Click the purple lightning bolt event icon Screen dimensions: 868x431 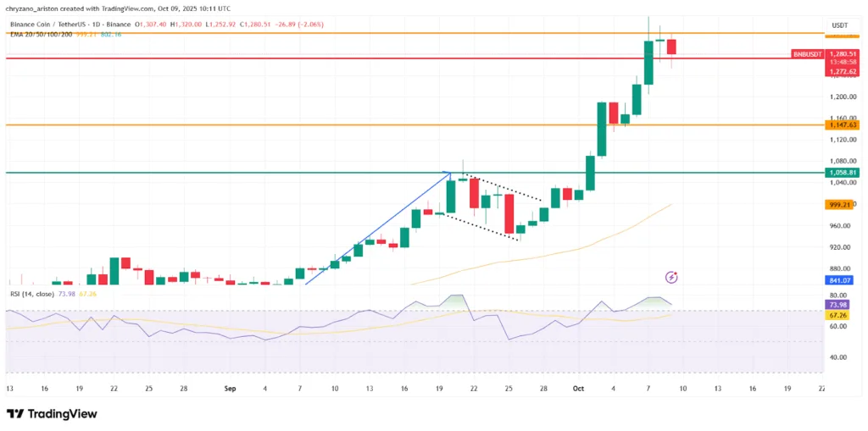pos(671,276)
